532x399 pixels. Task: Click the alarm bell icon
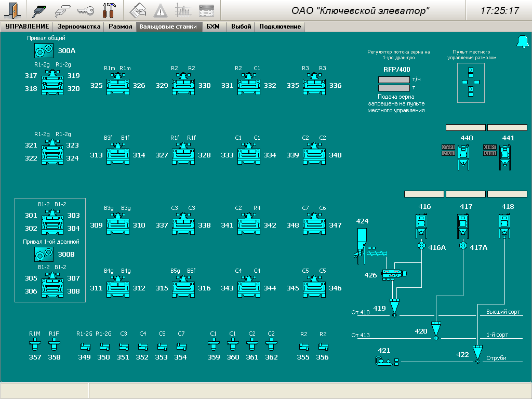[522, 43]
